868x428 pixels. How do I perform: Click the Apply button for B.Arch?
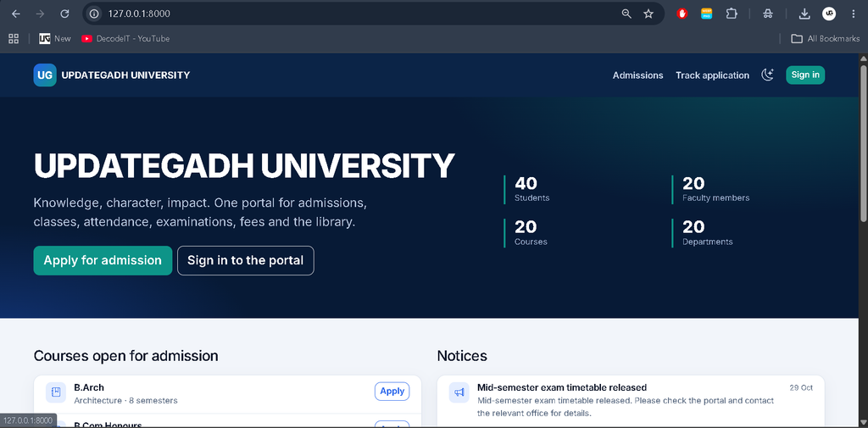point(392,391)
